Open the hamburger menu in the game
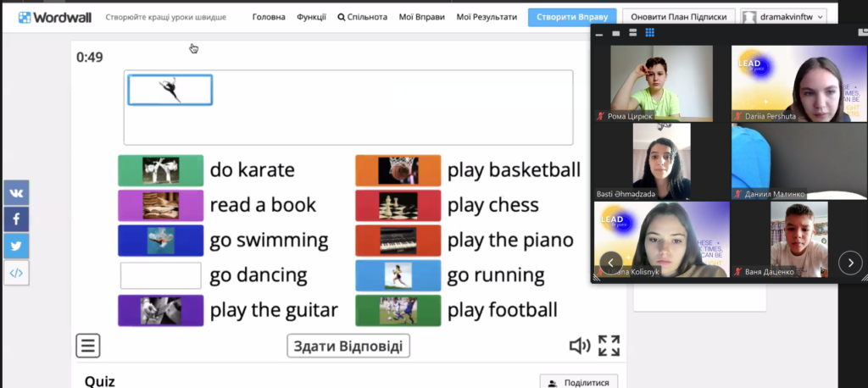The width and height of the screenshot is (868, 388). pos(88,346)
